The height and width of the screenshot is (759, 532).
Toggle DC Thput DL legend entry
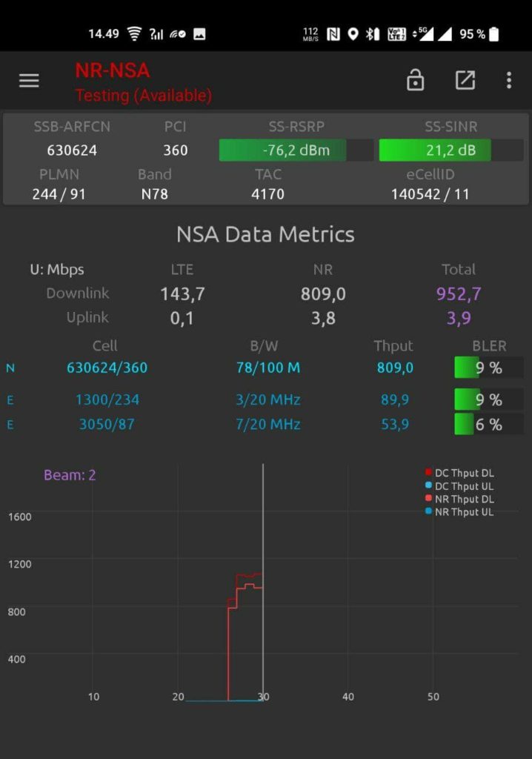459,473
